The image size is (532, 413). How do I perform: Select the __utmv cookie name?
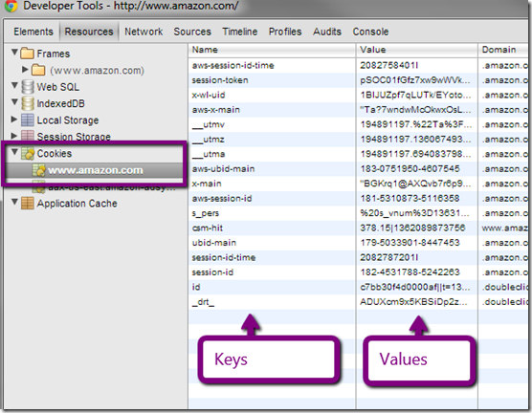[x=208, y=125]
